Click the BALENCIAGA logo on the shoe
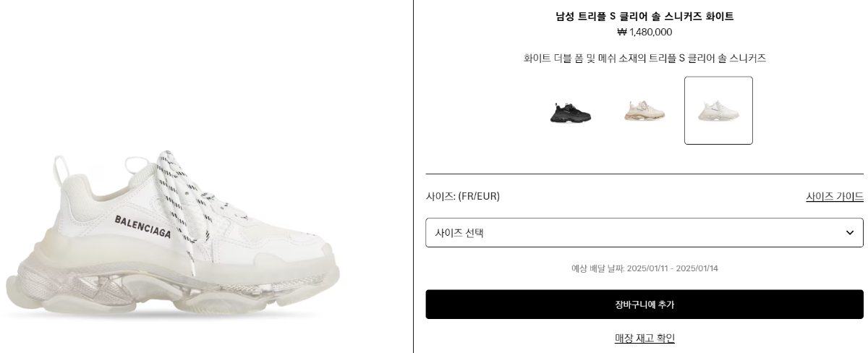This screenshot has height=353, width=868. (142, 226)
